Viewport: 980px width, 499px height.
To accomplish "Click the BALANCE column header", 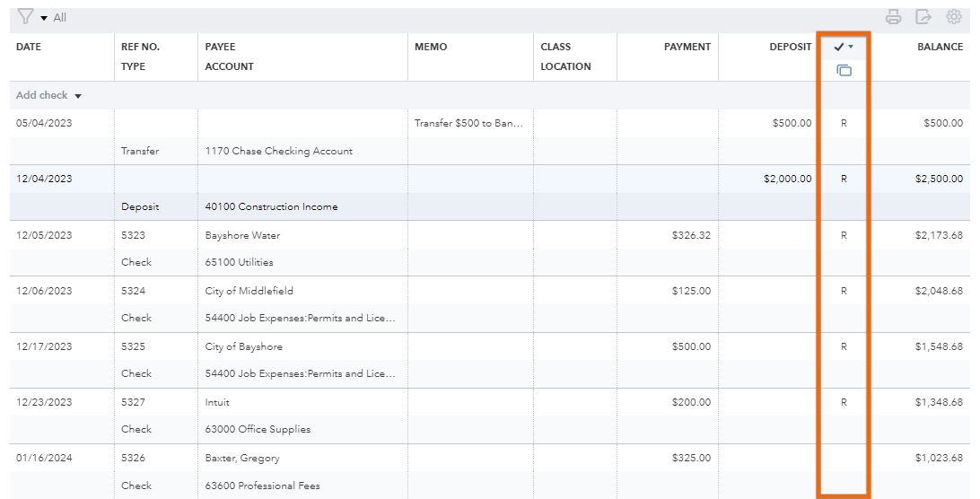I will (x=940, y=47).
